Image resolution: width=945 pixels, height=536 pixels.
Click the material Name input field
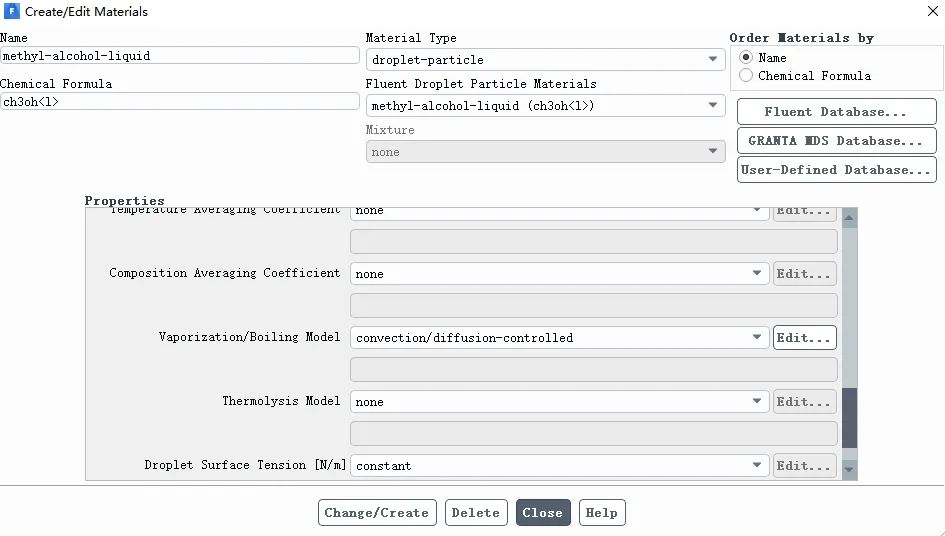pos(180,56)
